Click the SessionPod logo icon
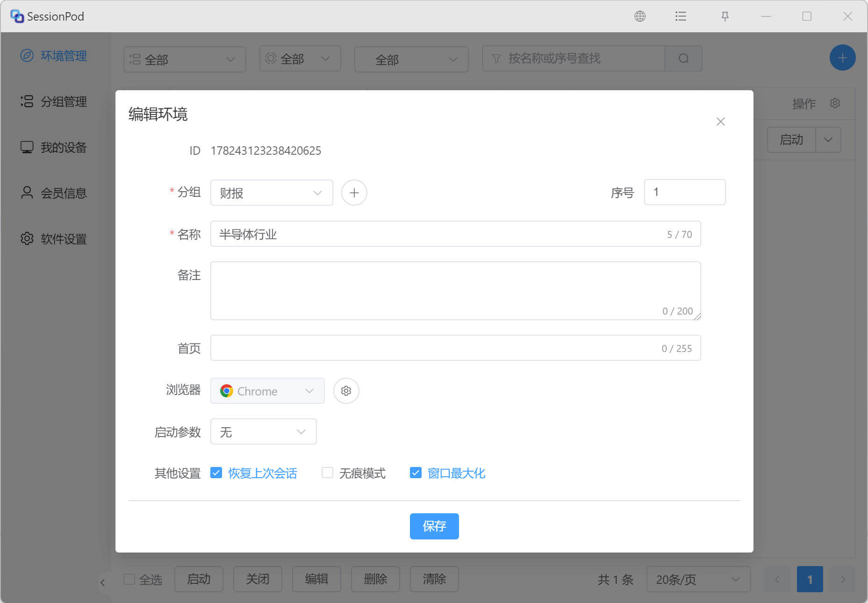Screen dimensions: 868x603 (x=17, y=16)
